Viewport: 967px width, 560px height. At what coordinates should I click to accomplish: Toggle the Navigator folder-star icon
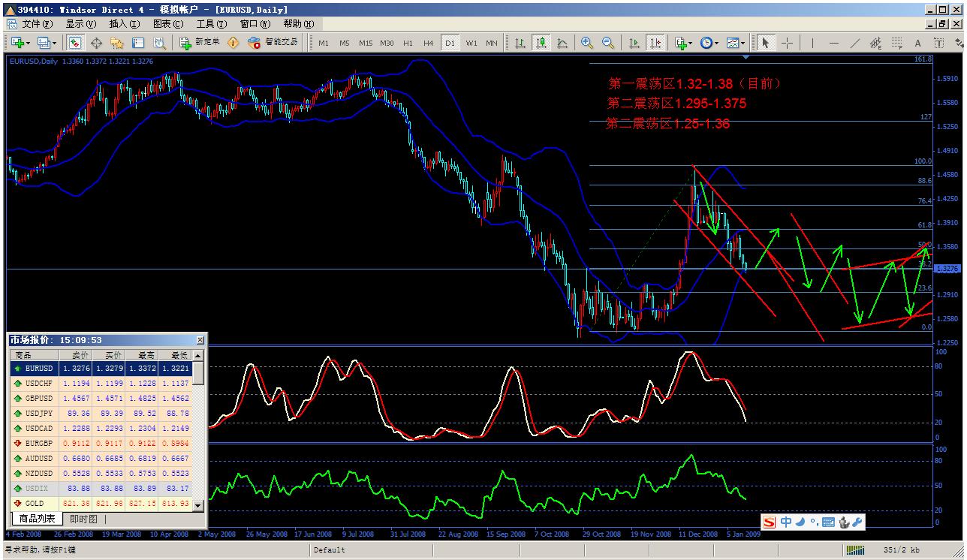point(117,43)
